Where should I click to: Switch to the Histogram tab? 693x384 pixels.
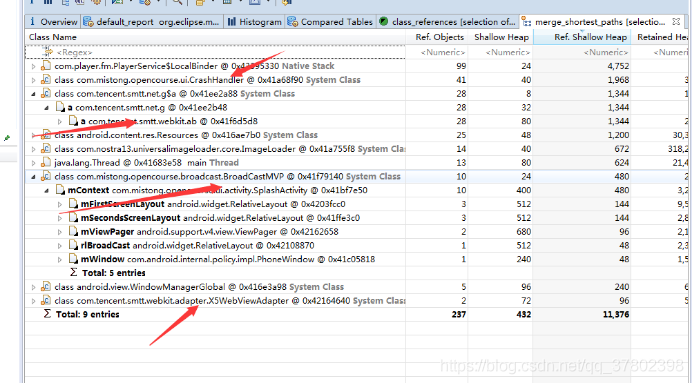[x=255, y=22]
